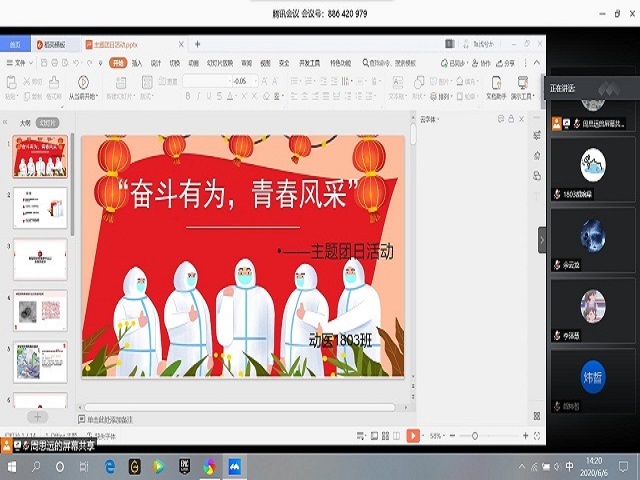Image resolution: width=640 pixels, height=480 pixels.
Task: Collapse the ribbon with the chevron
Action: tap(537, 62)
